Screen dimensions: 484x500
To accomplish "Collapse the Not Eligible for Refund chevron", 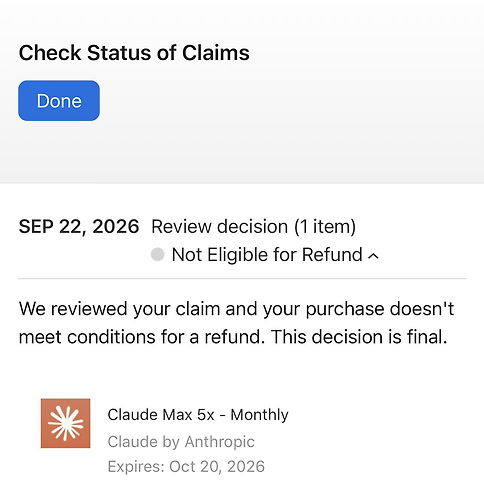I will [373, 256].
